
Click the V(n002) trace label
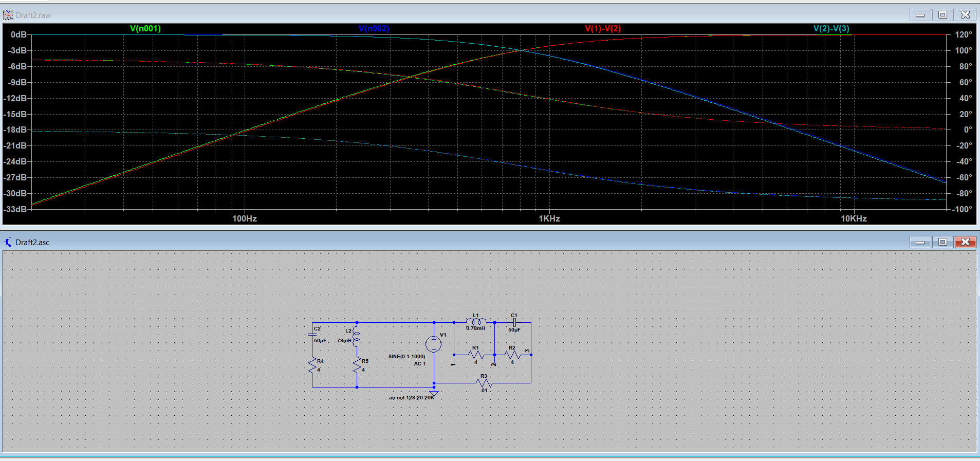374,29
